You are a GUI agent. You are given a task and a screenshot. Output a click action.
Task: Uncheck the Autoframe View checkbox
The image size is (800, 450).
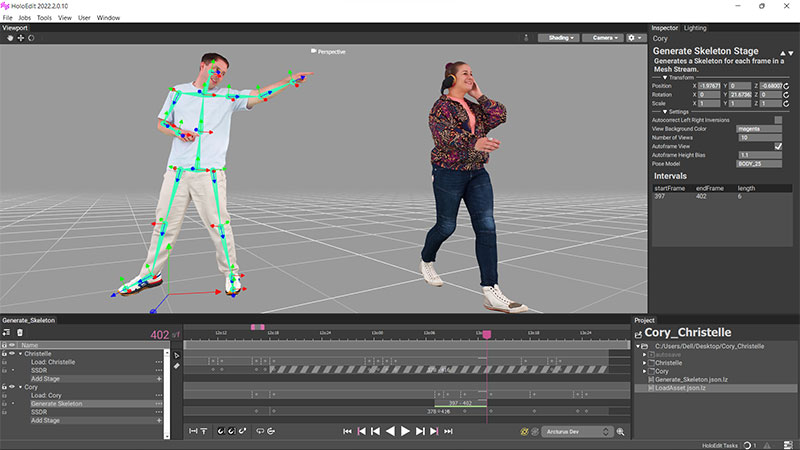pyautogui.click(x=778, y=146)
